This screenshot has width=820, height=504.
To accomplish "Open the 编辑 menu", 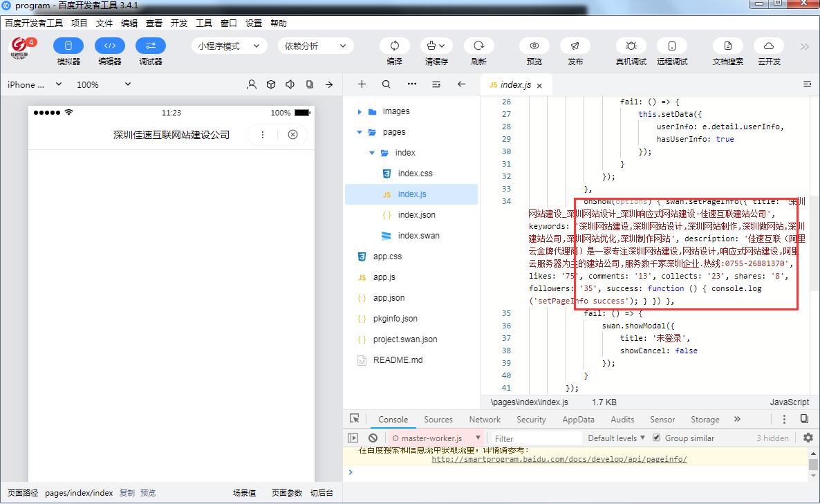I will click(129, 23).
